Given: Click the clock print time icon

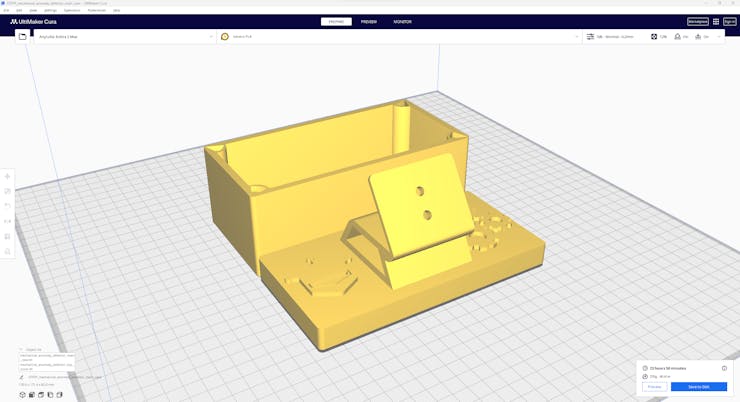Looking at the screenshot, I should [x=645, y=368].
